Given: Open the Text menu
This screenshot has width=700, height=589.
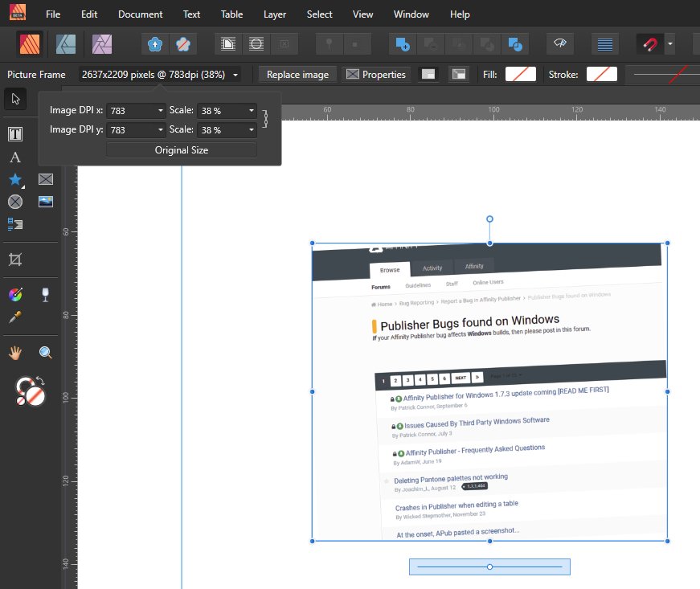Looking at the screenshot, I should pos(191,14).
